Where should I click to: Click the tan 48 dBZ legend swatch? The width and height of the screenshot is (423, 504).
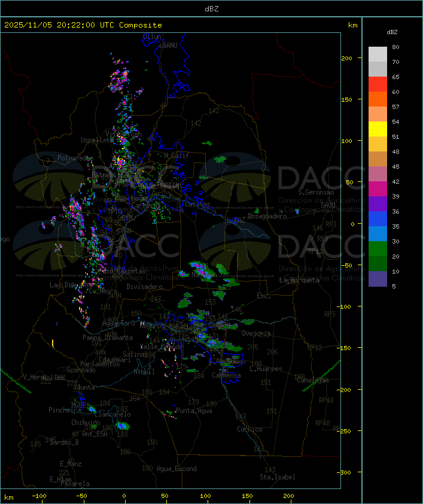tap(378, 159)
